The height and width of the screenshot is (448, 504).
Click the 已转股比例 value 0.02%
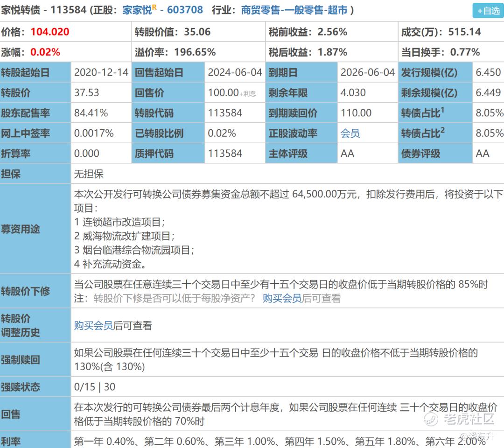(x=222, y=133)
